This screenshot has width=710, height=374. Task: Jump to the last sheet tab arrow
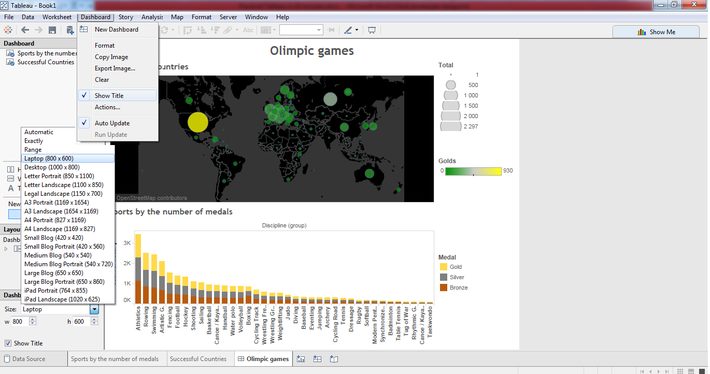[667, 371]
